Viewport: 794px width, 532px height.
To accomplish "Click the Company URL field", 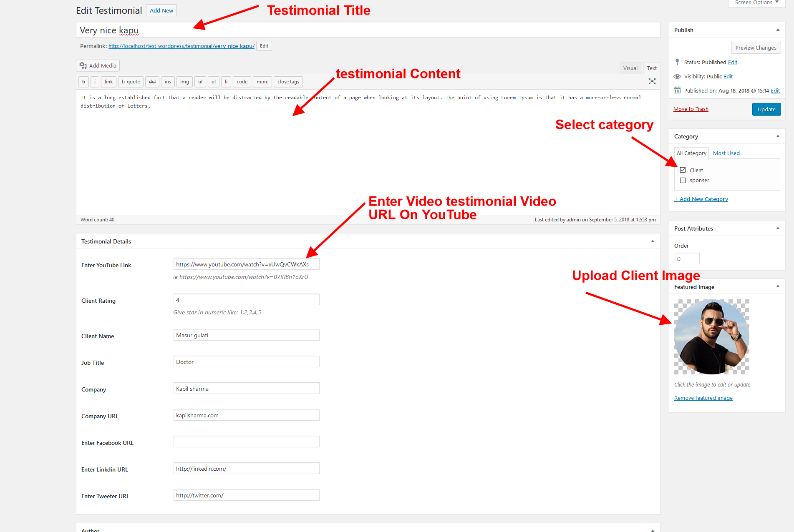I will point(246,415).
